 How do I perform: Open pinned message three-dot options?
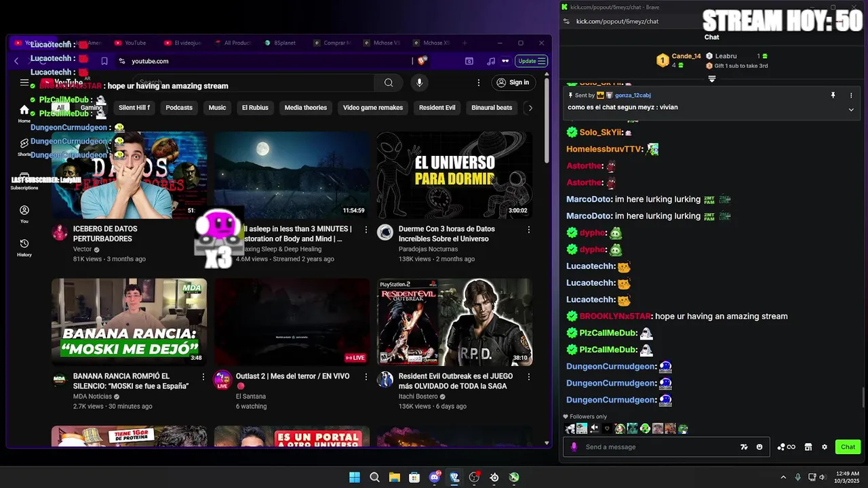tap(851, 96)
